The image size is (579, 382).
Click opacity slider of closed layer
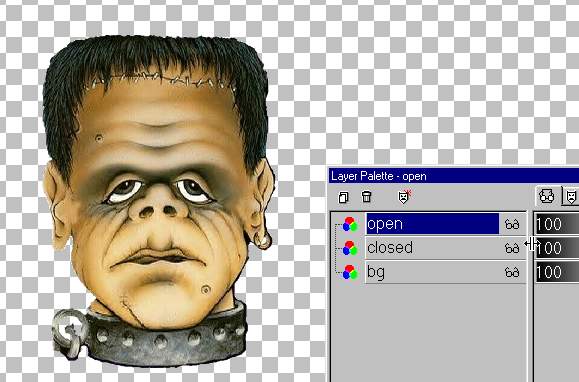click(557, 248)
